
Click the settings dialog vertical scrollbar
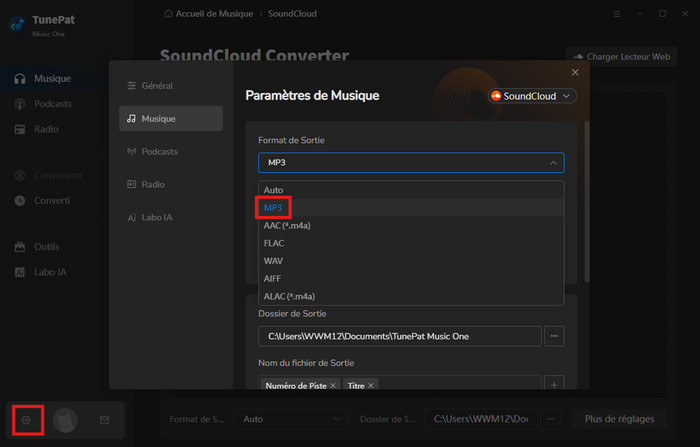tap(587, 201)
